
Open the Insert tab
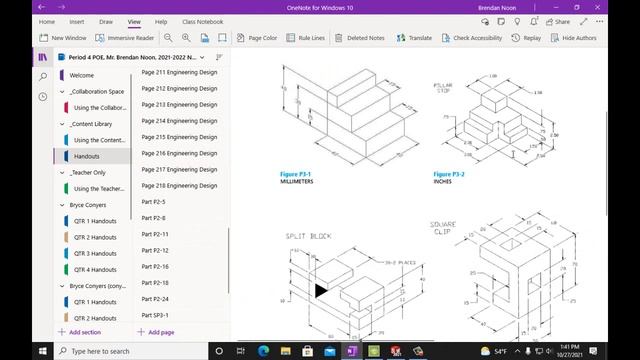77,22
